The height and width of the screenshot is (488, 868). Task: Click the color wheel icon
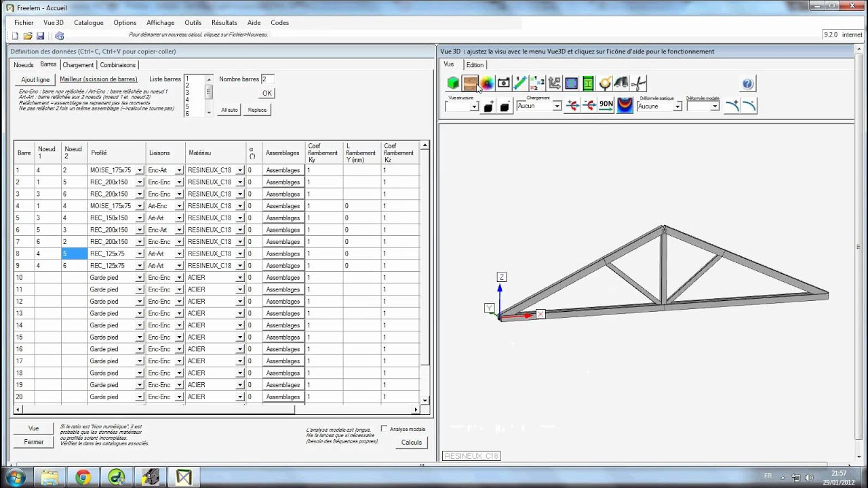[487, 83]
